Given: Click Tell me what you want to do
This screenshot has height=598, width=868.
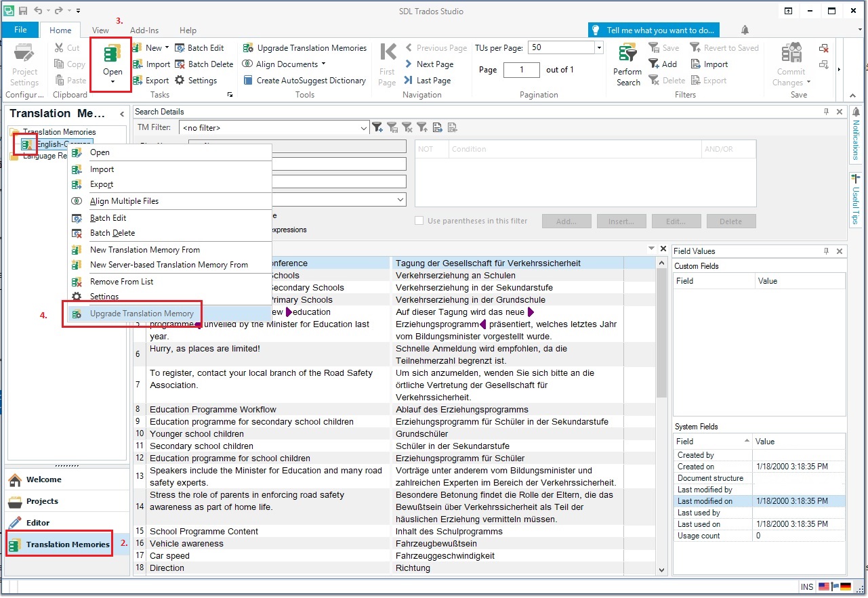Looking at the screenshot, I should point(654,30).
